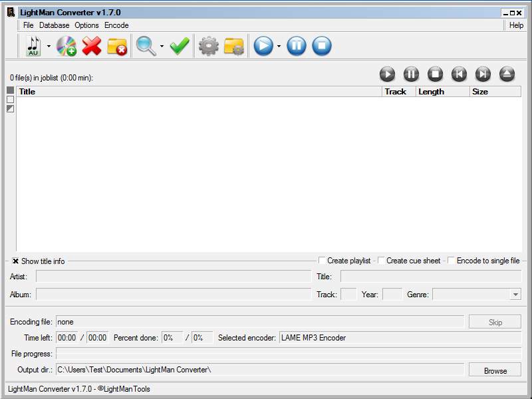Click the magnifier CD database query icon
Image resolution: width=532 pixels, height=399 pixels.
(146, 46)
